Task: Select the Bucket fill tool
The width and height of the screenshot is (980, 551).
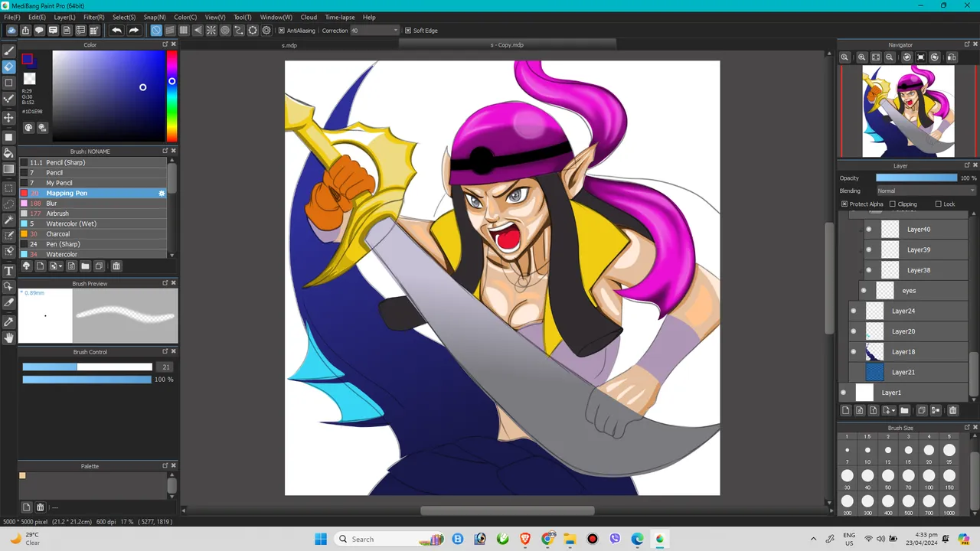Action: (9, 153)
